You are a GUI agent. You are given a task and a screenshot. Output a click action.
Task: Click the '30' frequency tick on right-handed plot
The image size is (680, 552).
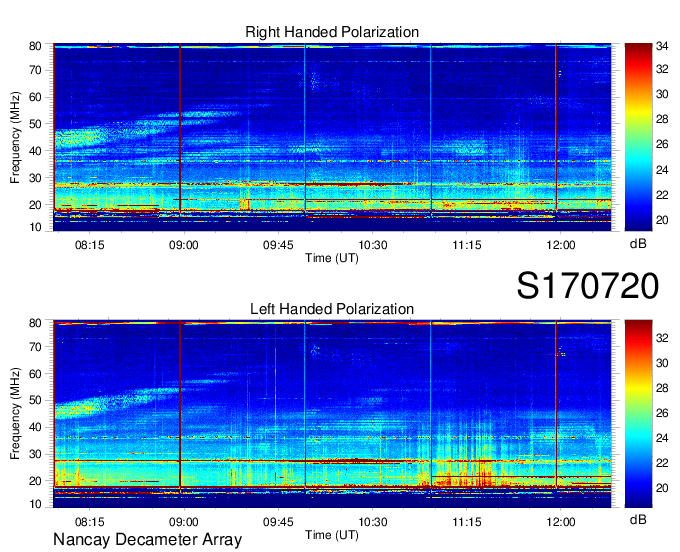pos(35,178)
